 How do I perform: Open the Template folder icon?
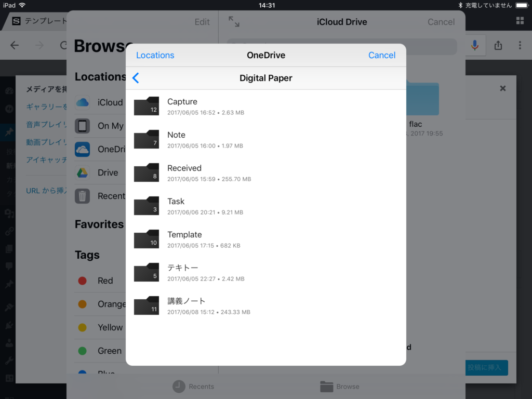click(146, 239)
